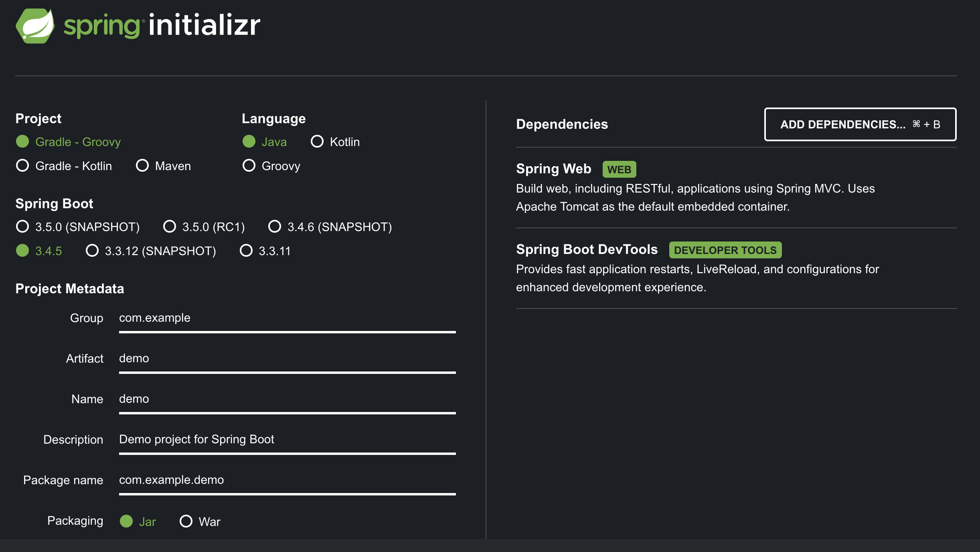This screenshot has width=980, height=552.
Task: Click the Spring Boot DevTools dependency entry
Action: coord(736,268)
